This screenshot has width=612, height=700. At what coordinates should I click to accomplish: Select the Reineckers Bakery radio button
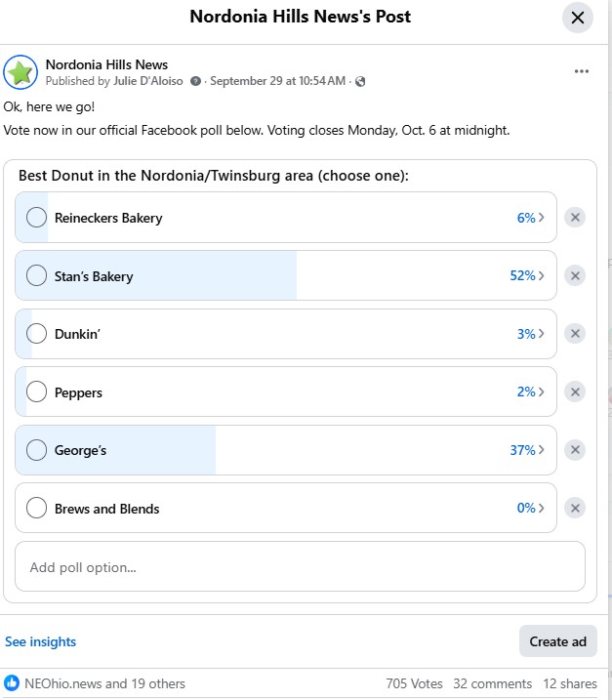[37, 218]
